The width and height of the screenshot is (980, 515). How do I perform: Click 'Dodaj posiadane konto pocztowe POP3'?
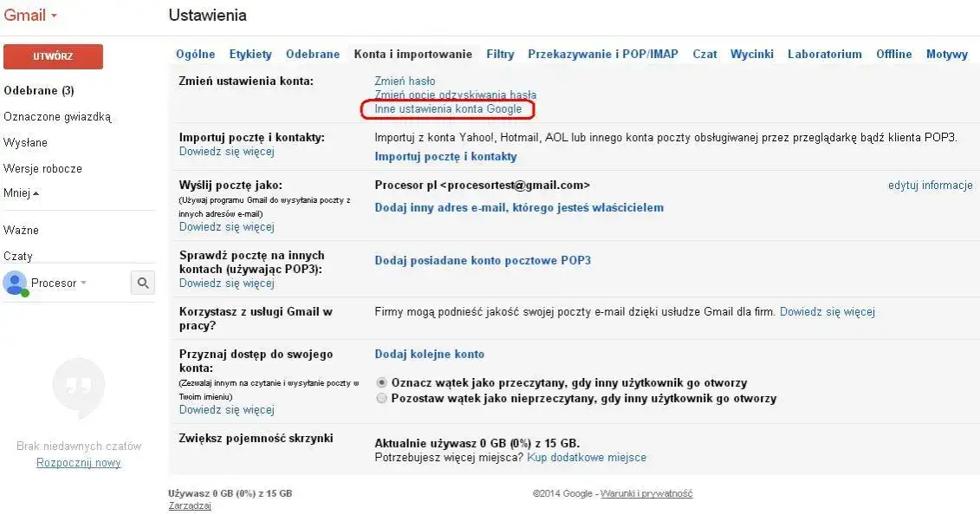[x=482, y=260]
